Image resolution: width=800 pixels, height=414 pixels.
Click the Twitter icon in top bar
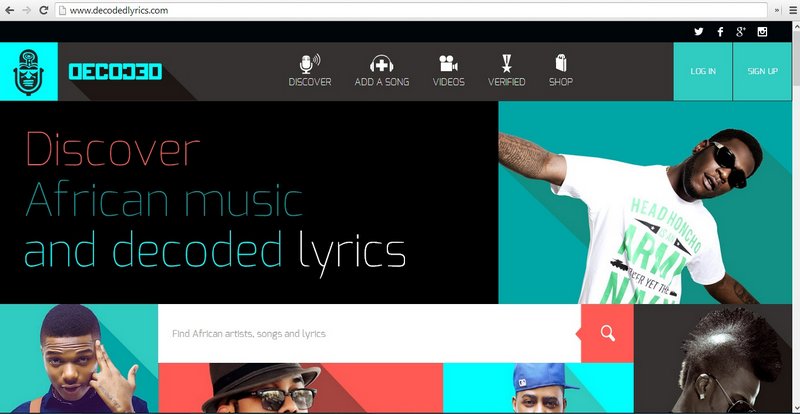tap(699, 32)
